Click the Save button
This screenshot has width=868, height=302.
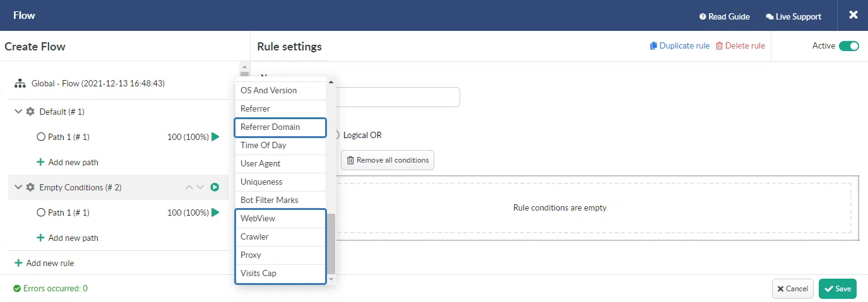click(837, 289)
